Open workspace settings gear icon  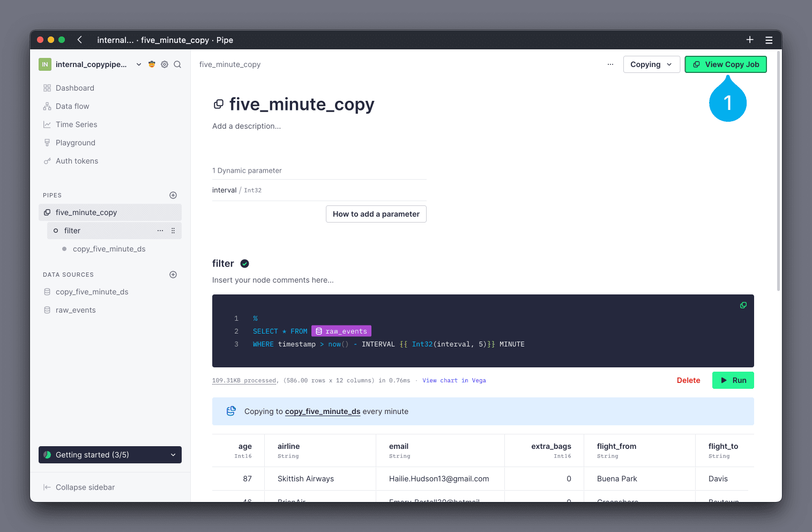pos(165,64)
